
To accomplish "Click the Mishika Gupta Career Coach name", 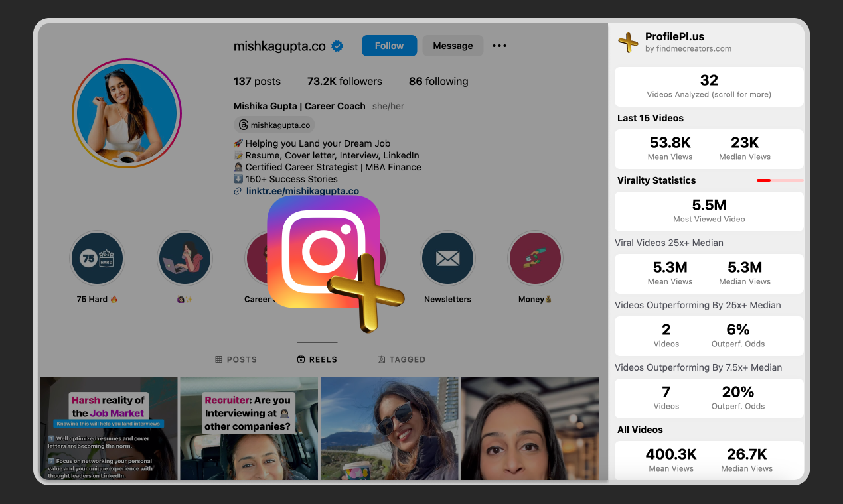I will click(x=299, y=106).
